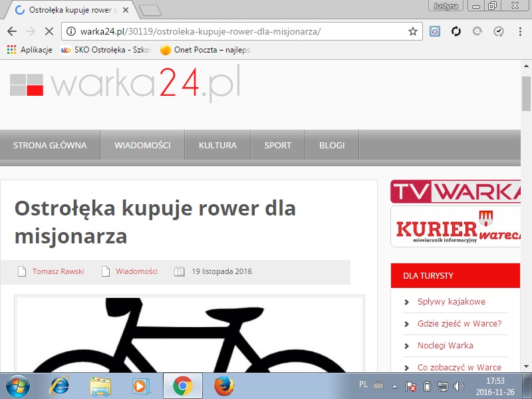Click the page scrollbar down arrow
Image resolution: width=532 pixels, height=399 pixels.
(x=526, y=366)
